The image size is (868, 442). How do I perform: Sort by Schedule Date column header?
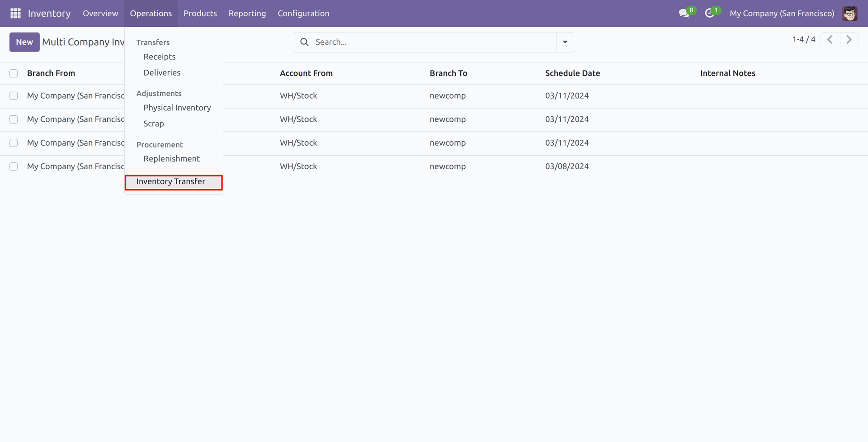pos(572,73)
